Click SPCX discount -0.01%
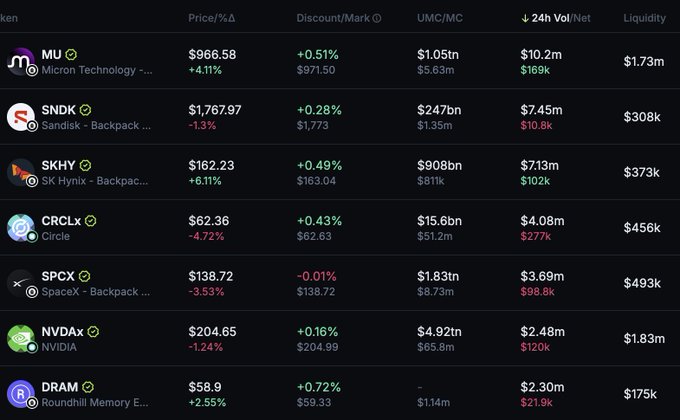 317,276
